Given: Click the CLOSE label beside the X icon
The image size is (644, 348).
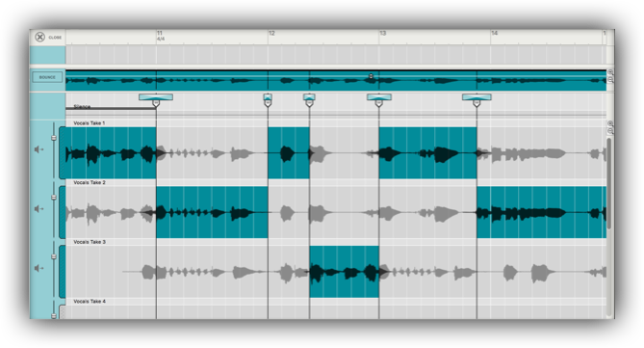Looking at the screenshot, I should pyautogui.click(x=55, y=38).
